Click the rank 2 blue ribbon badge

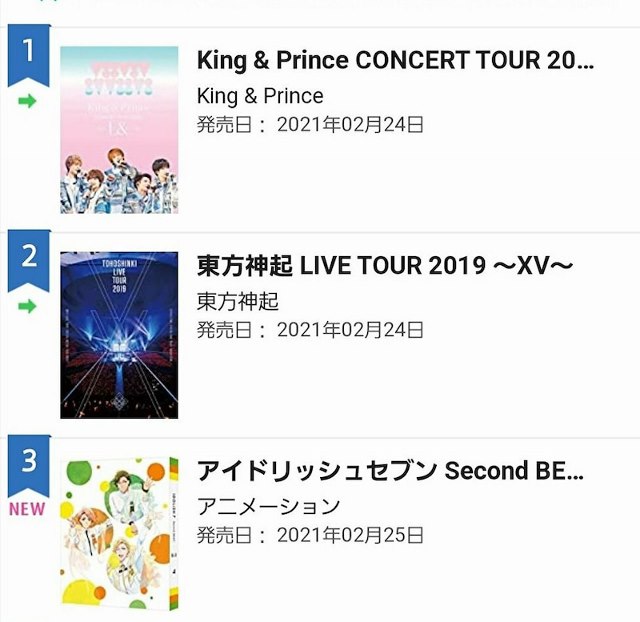(x=28, y=259)
